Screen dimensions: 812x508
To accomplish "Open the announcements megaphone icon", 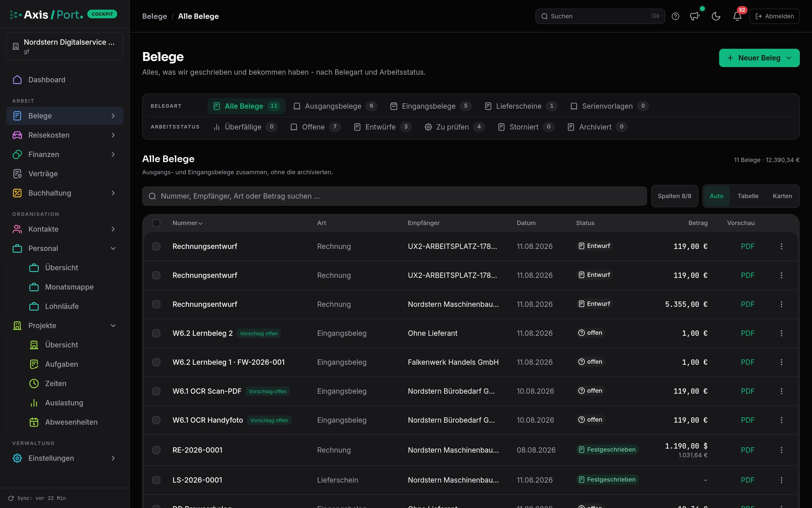I will 695,16.
